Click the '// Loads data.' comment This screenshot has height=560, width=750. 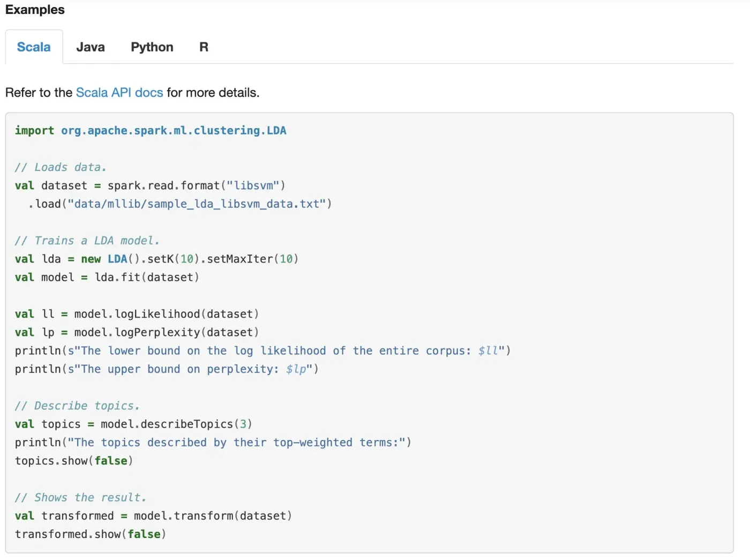click(x=61, y=167)
